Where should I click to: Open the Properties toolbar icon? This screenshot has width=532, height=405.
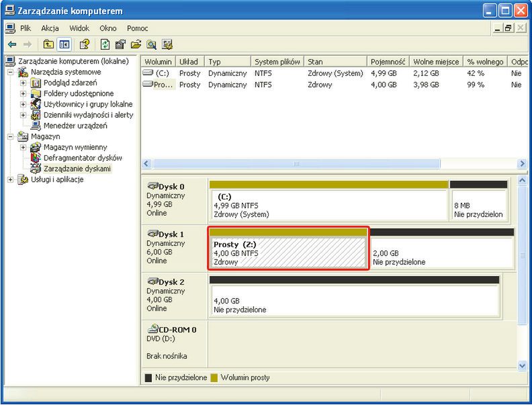pyautogui.click(x=121, y=44)
